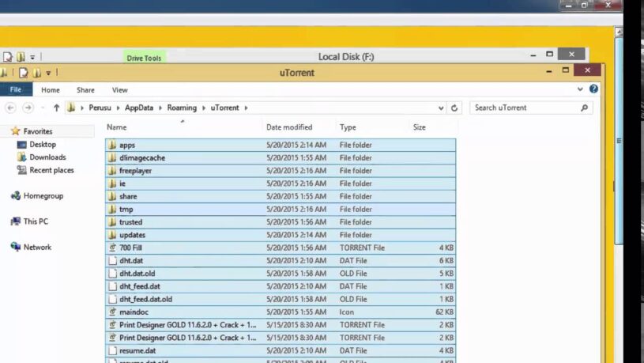Viewport: 644px width, 363px height.
Task: Sort by the Type column header
Action: (x=348, y=127)
